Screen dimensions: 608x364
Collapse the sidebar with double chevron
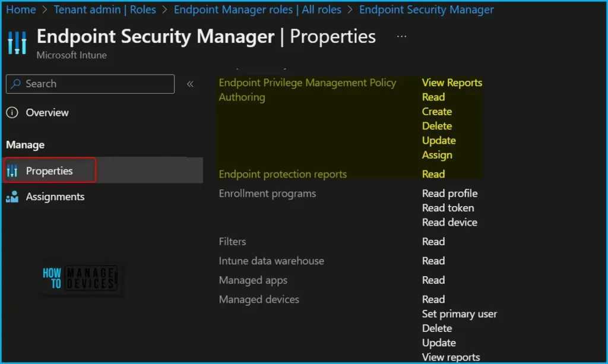pos(190,84)
